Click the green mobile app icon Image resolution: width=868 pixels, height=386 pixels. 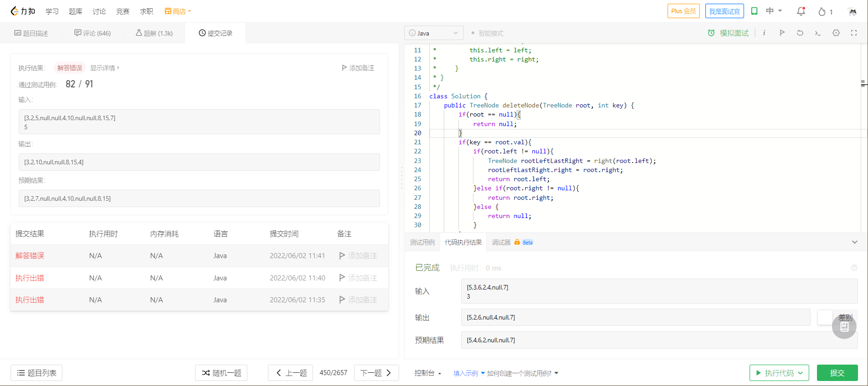(x=754, y=11)
